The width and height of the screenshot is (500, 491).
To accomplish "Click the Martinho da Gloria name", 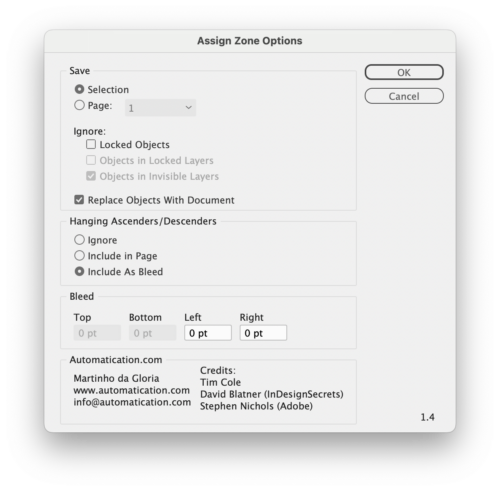I will pos(116,378).
